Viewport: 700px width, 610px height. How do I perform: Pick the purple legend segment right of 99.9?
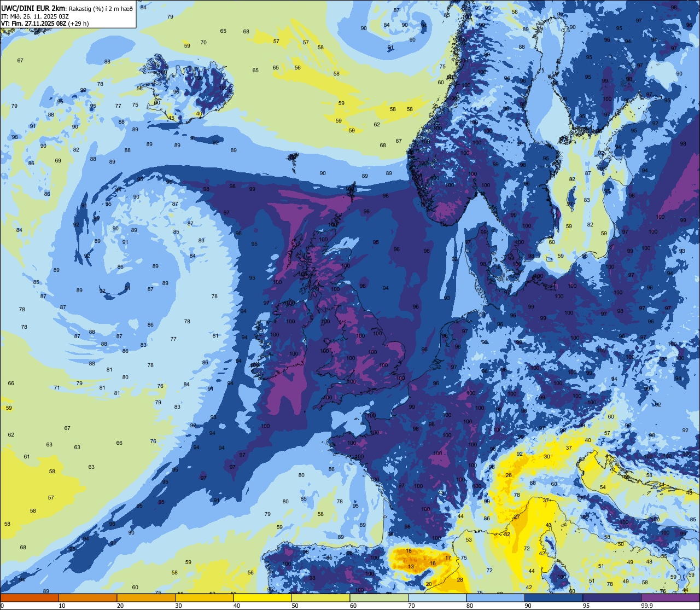pos(670,597)
